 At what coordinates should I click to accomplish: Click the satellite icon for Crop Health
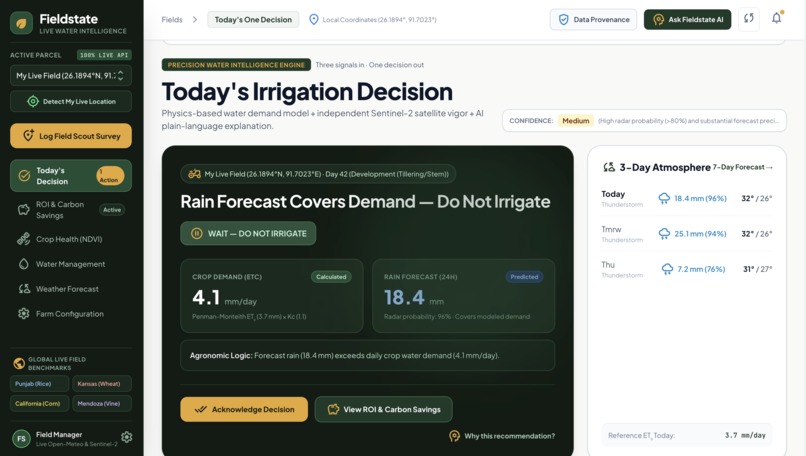[x=24, y=239]
